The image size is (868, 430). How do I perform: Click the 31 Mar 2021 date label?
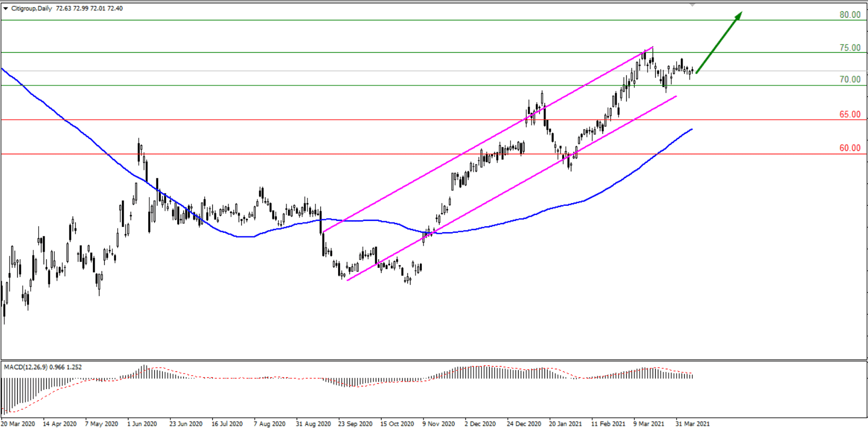click(x=692, y=424)
